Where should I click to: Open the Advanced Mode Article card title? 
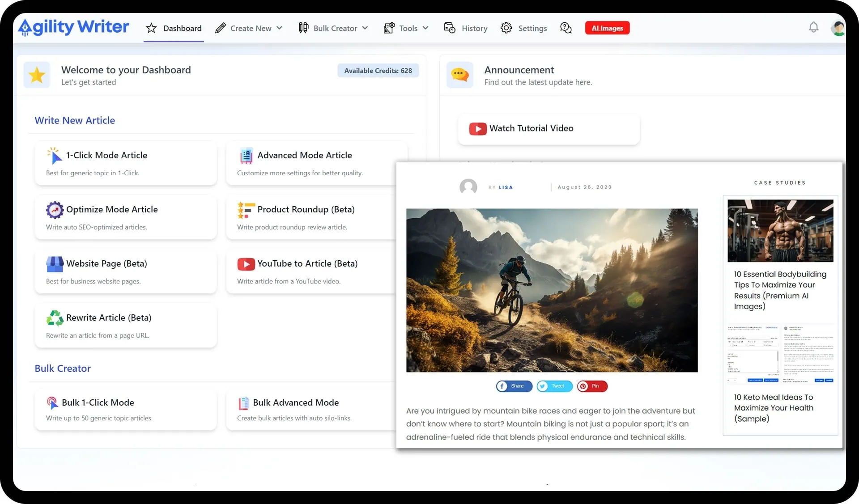coord(304,155)
